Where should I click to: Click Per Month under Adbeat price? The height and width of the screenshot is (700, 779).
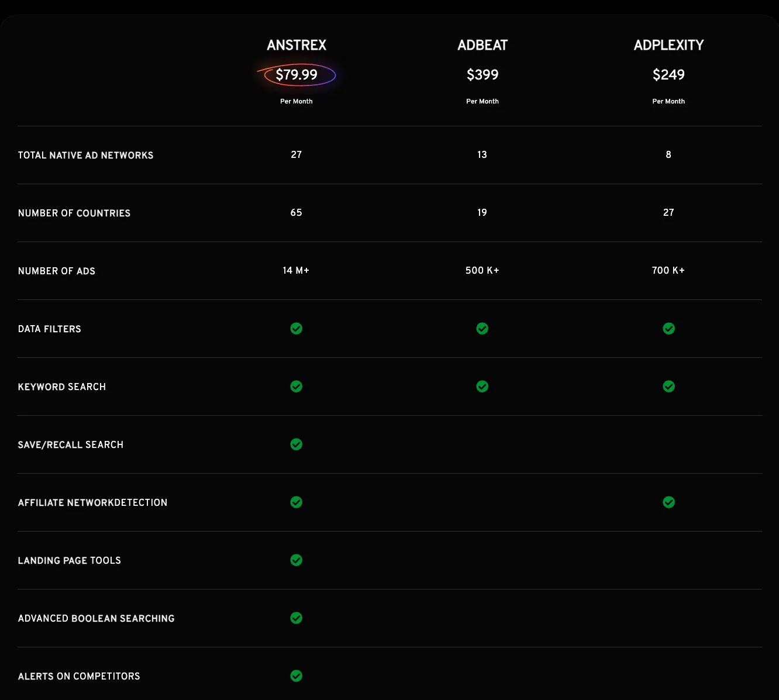point(482,101)
